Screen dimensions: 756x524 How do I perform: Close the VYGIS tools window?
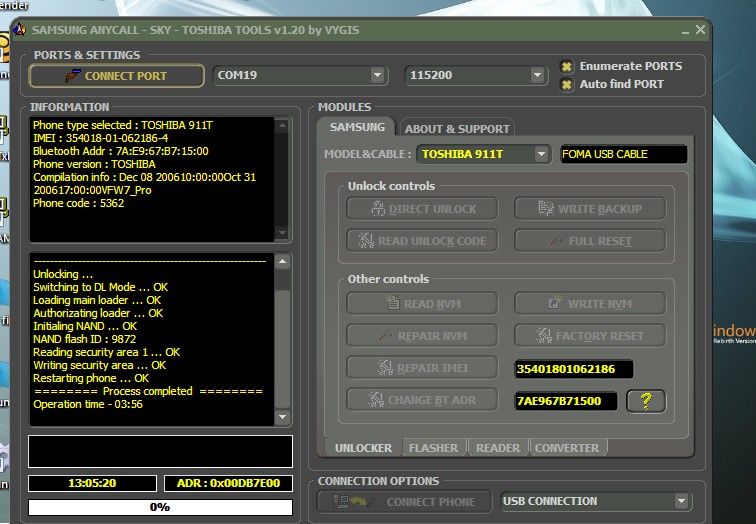coord(701,30)
